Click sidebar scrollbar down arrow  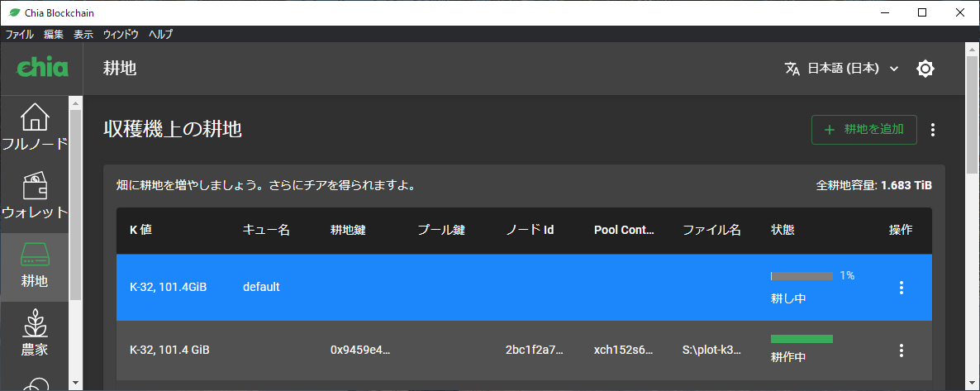click(x=76, y=382)
